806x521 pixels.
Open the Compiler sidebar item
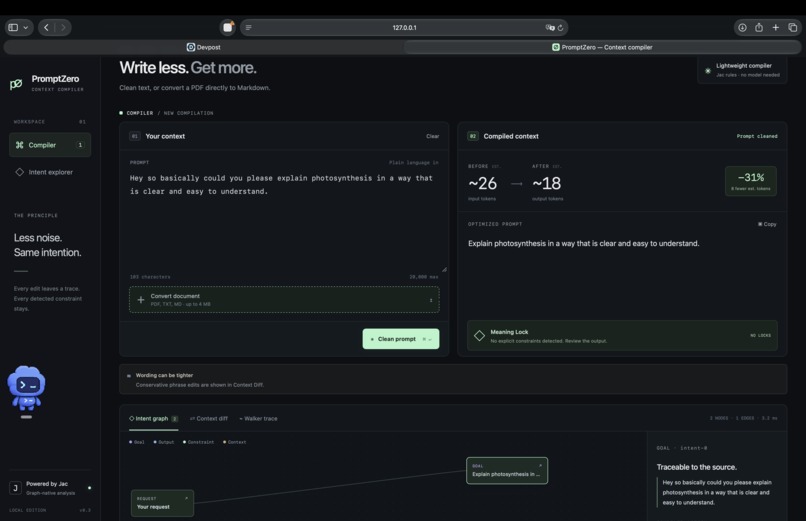50,145
